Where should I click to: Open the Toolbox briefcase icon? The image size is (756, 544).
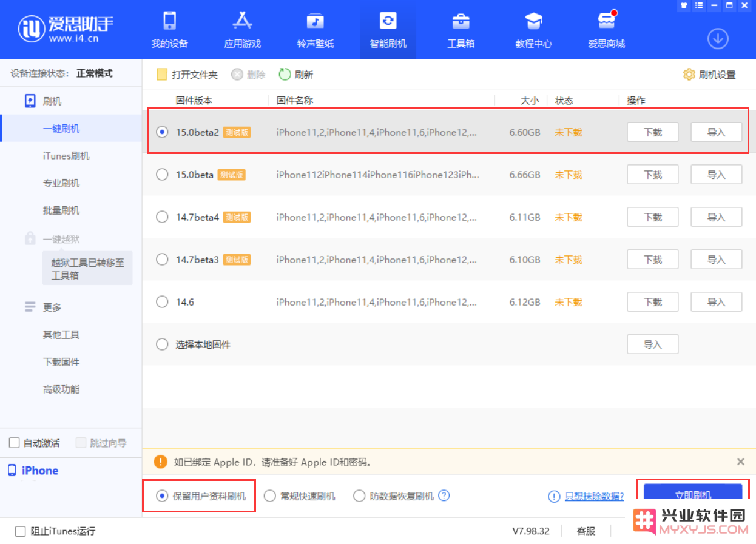pos(461,21)
